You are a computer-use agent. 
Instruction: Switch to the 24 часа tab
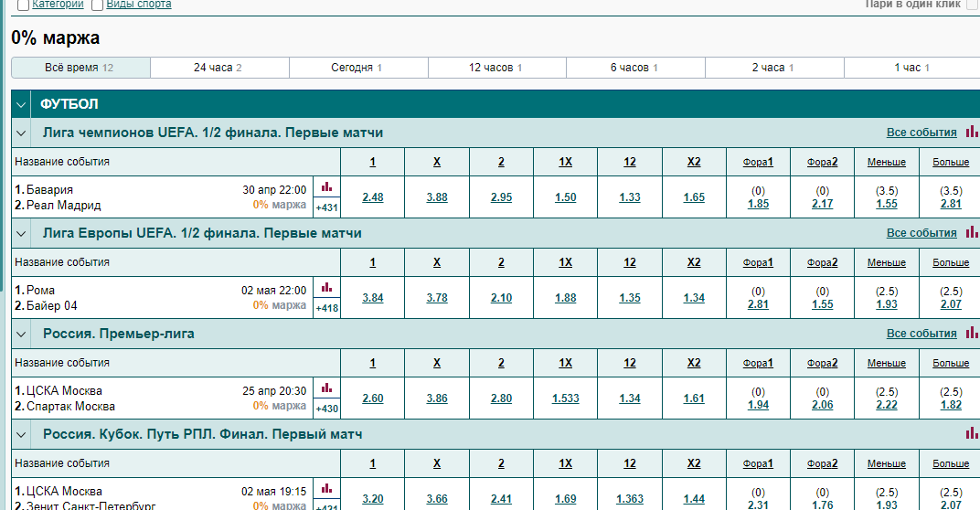(x=218, y=68)
